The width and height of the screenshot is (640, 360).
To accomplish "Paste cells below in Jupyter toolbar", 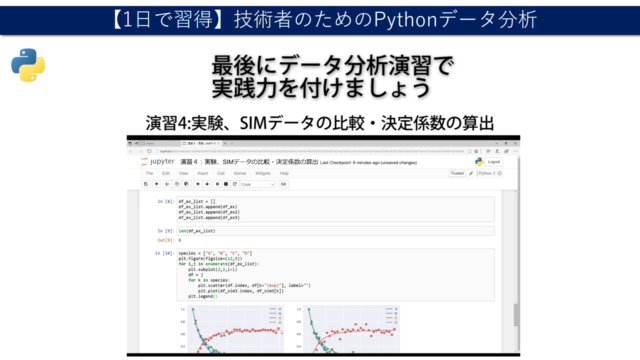I will click(187, 184).
